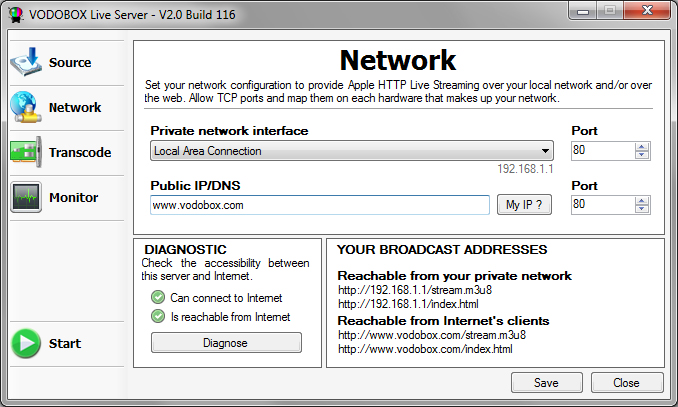Increase the public Port value
Viewport: 678px width, 407px height.
642,201
